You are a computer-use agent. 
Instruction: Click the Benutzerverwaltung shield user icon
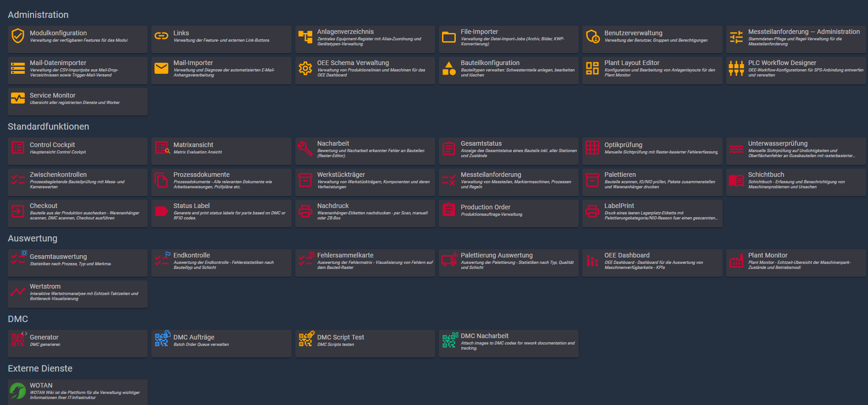593,36
